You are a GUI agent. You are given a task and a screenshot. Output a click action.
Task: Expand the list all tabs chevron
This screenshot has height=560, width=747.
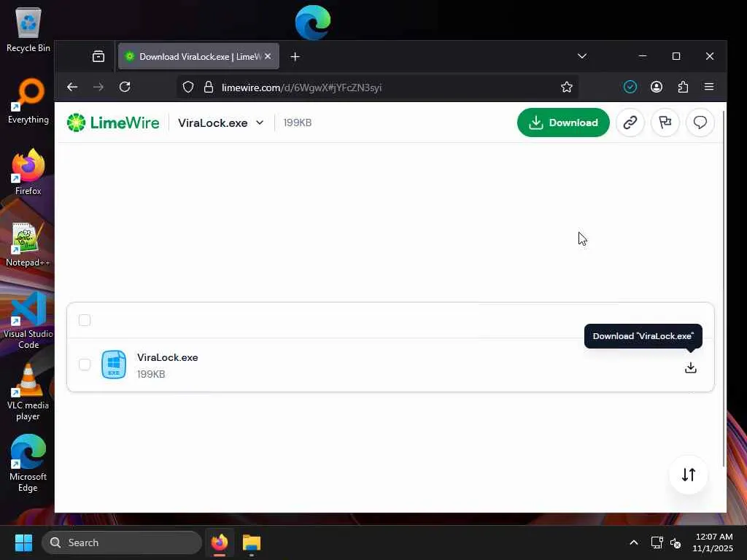pos(582,56)
